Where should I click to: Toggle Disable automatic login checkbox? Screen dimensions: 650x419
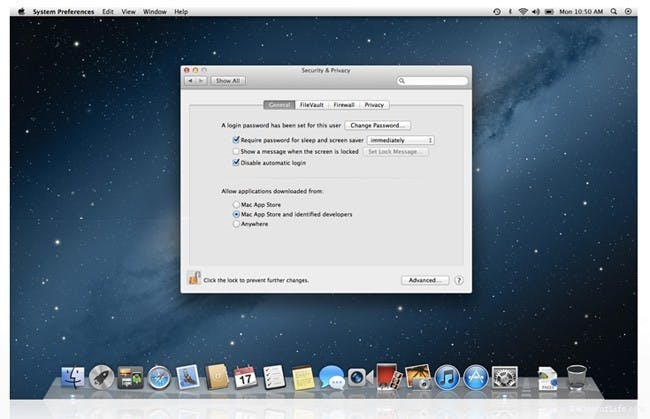coord(236,162)
